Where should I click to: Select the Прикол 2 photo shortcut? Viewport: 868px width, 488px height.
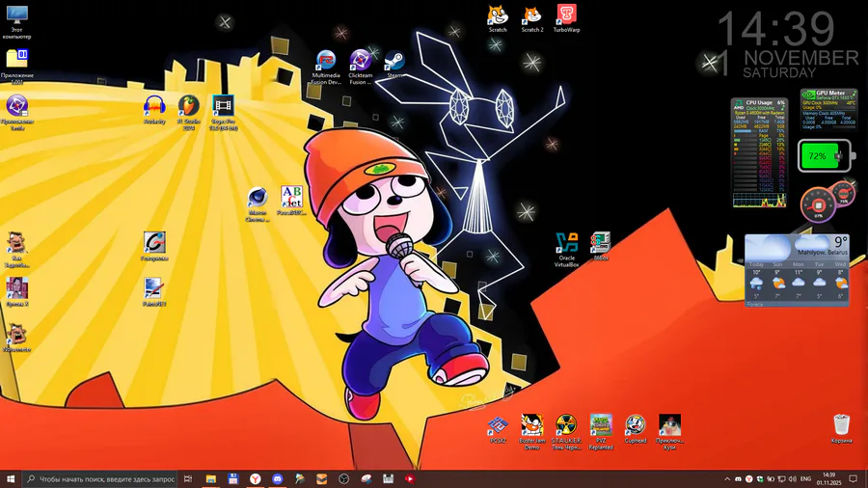pos(17,292)
